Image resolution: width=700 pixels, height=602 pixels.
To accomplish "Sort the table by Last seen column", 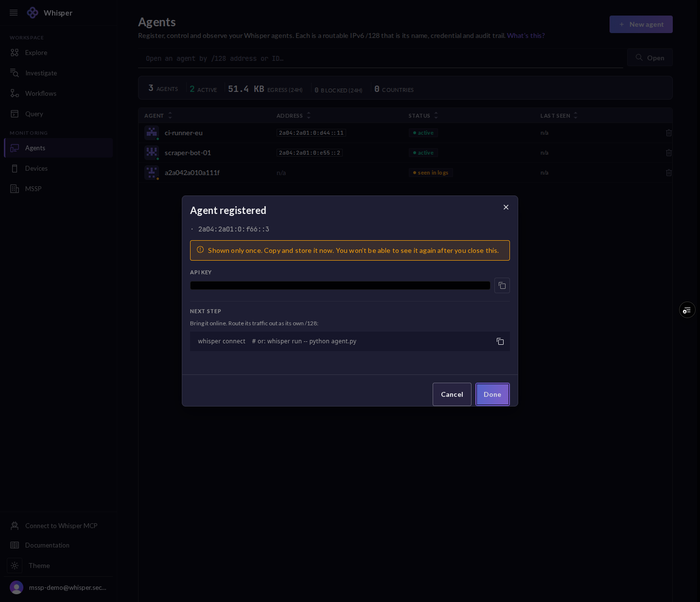I will tap(559, 116).
